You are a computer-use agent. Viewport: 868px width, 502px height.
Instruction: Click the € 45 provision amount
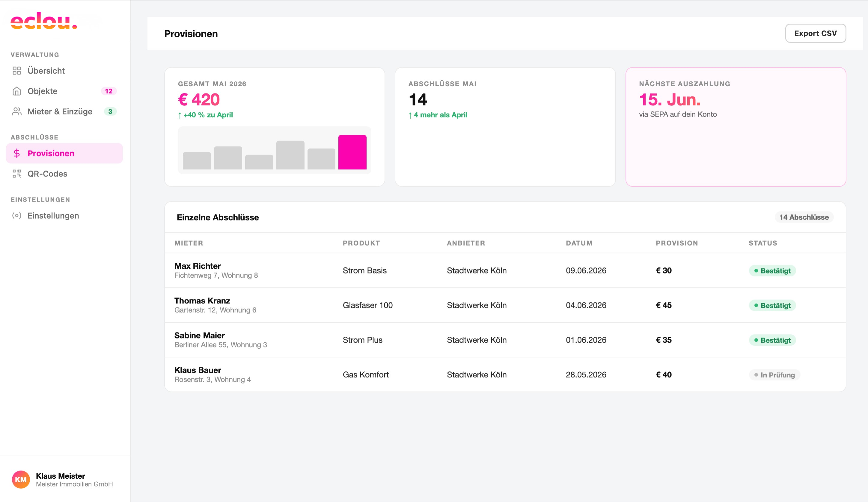663,305
